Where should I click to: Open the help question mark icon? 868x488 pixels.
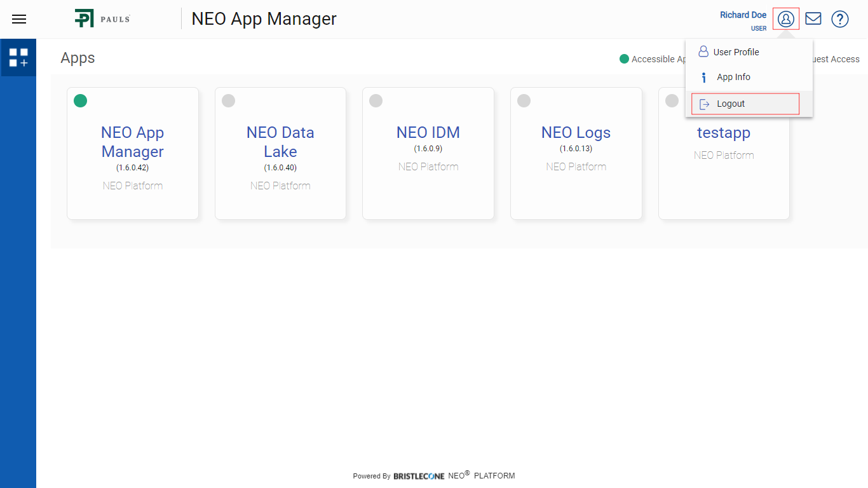(840, 19)
